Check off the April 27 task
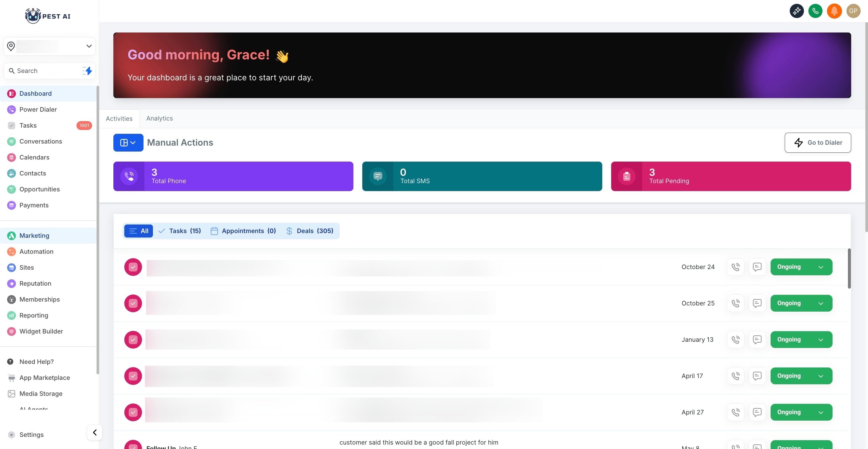 click(x=133, y=412)
